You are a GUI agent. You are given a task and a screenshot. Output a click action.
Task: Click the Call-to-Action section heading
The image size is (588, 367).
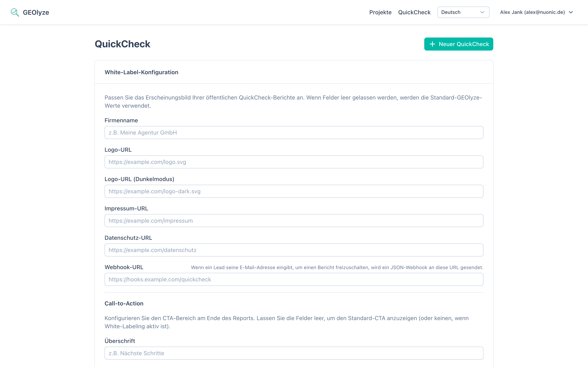coord(124,303)
